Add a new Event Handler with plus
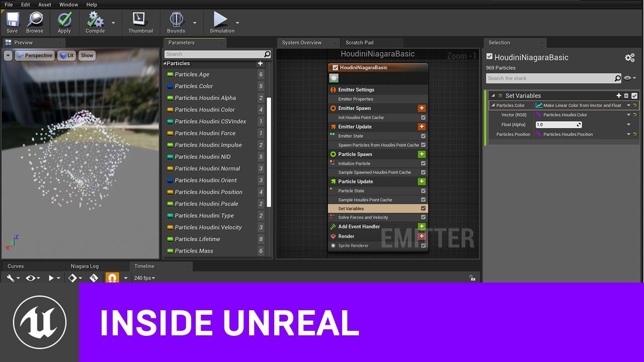Image resolution: width=644 pixels, height=362 pixels. [422, 227]
